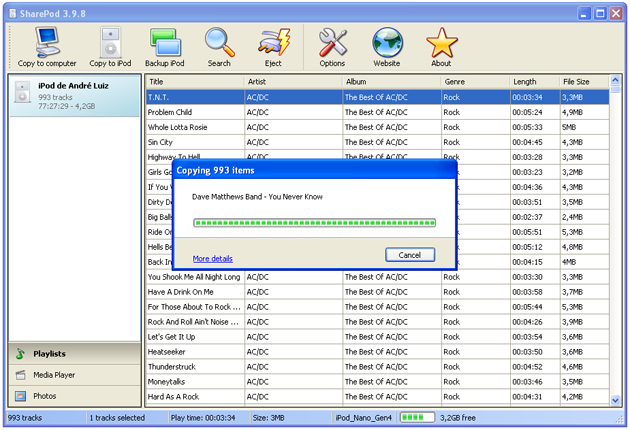This screenshot has height=430, width=630.
Task: Open the Search magnifier tool
Action: click(219, 47)
